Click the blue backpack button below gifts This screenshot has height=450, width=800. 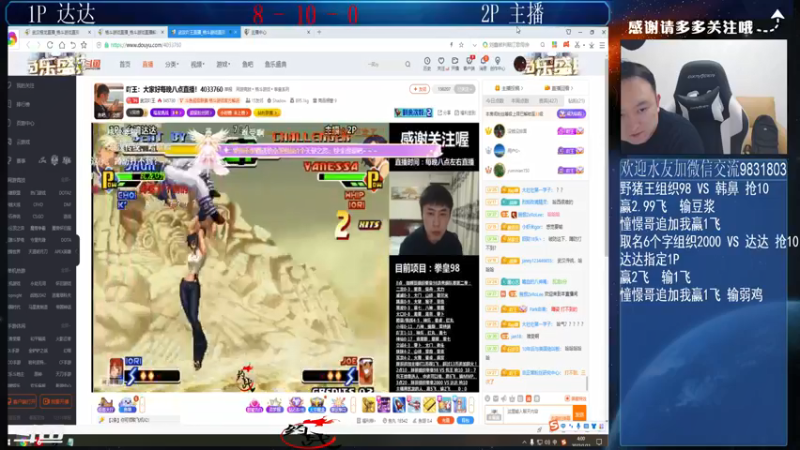[465, 420]
